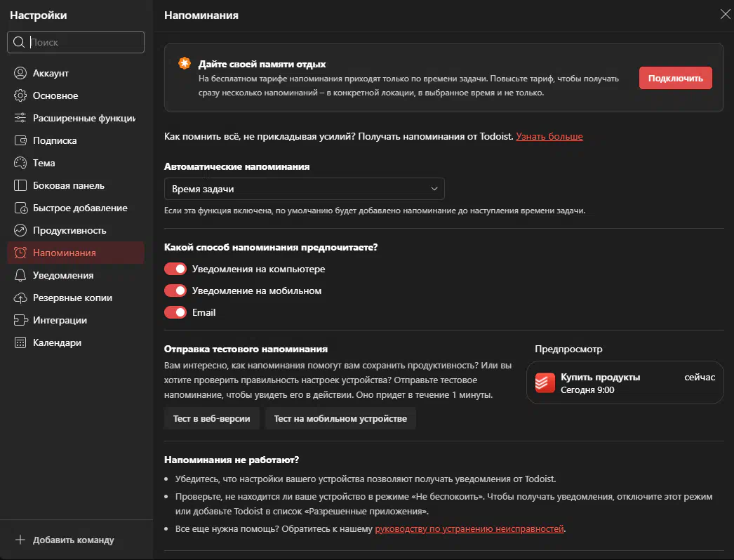Click the bell icon beside Уведомления
The width and height of the screenshot is (734, 560).
(20, 275)
